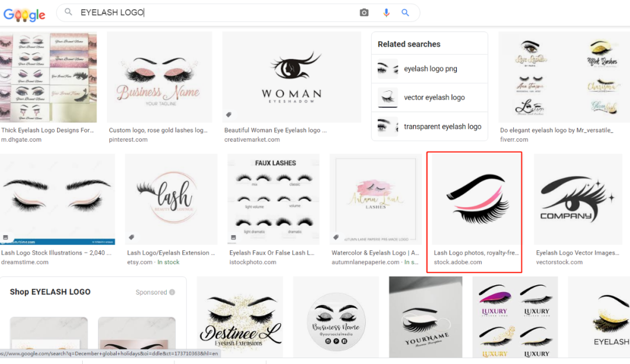Click the Sponsored info icon
The width and height of the screenshot is (630, 364).
click(x=172, y=292)
